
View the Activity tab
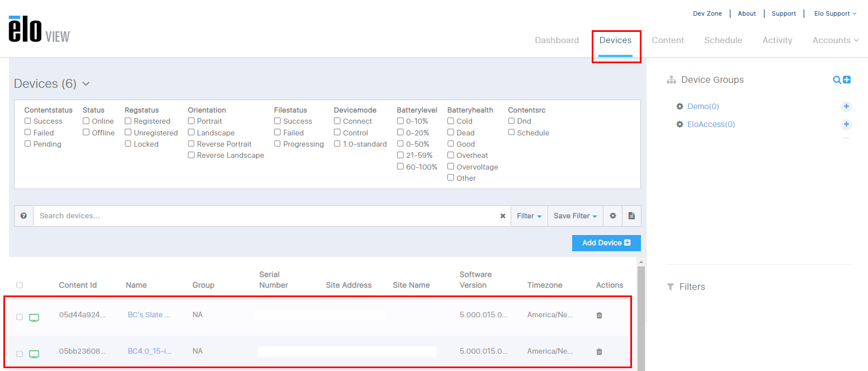click(777, 40)
